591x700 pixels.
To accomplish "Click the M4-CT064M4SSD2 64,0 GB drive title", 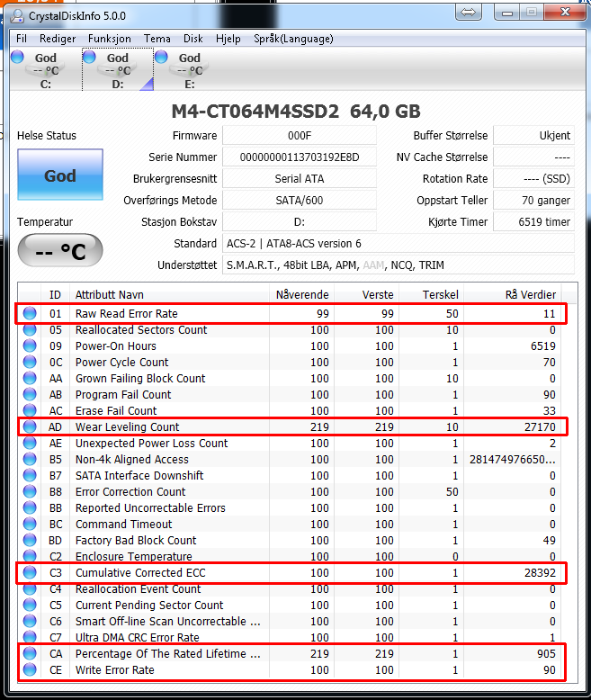I will click(x=295, y=112).
